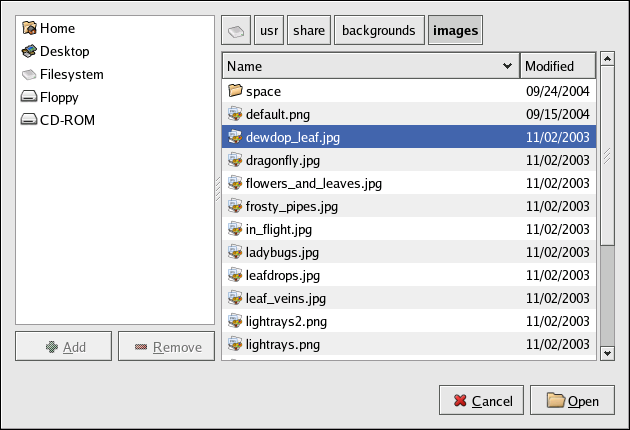
Task: Click the root drive icon in path bar
Action: 235,31
